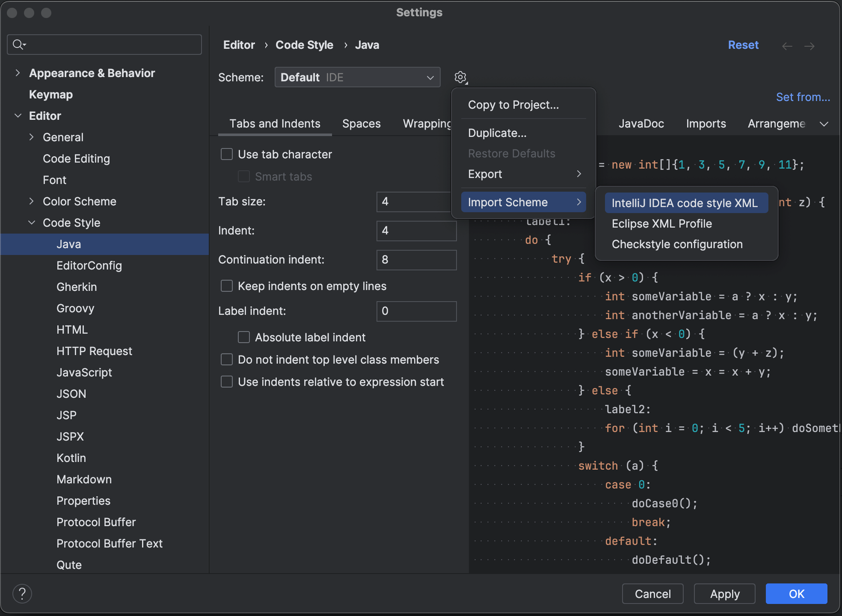Screen dimensions: 842x616
Task: Check Use indents relative to expression start
Action: click(x=227, y=381)
